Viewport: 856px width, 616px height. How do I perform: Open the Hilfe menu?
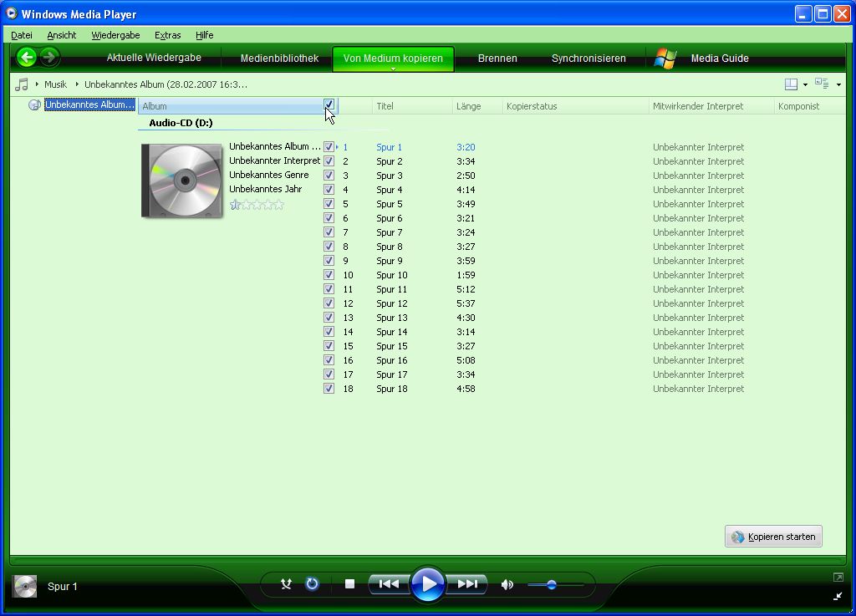tap(205, 35)
